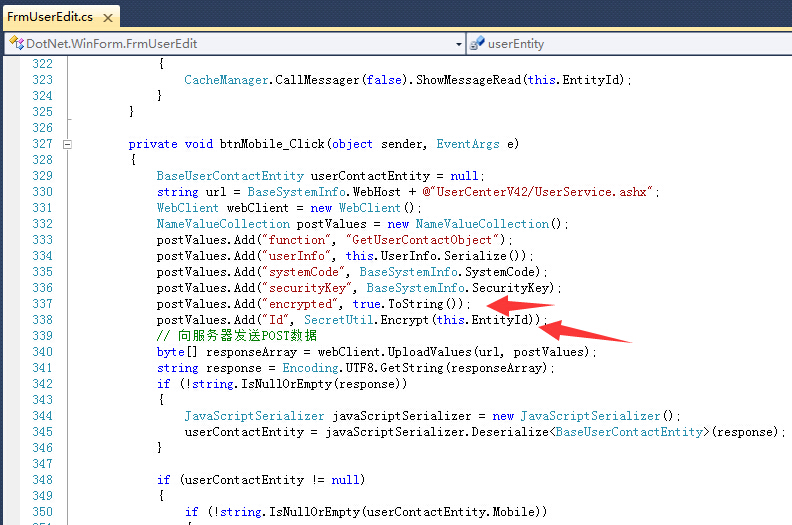Click the null keyword on line 348

[345, 480]
